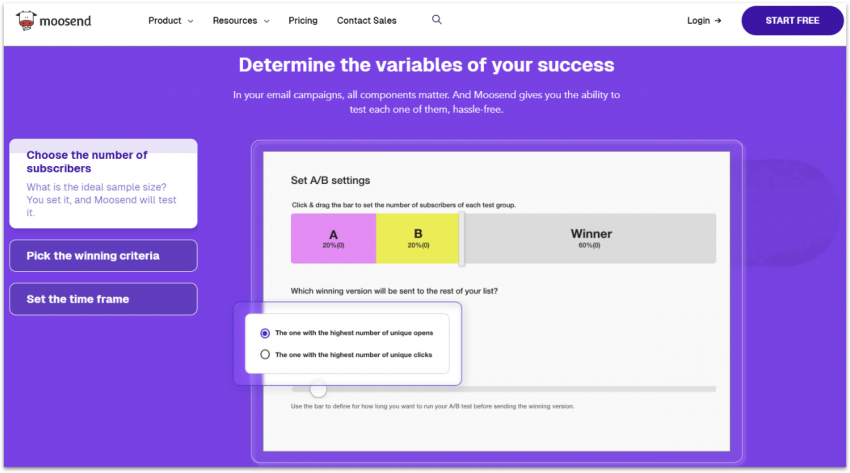The width and height of the screenshot is (850, 473).
Task: Click the Moosend brand name text
Action: (x=69, y=20)
